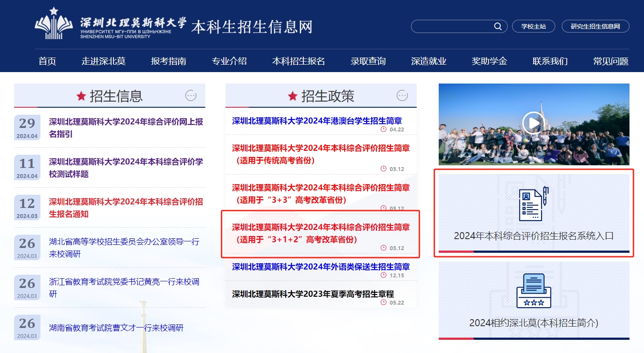Open 报考指南 menu
Screen dimensions: 644x353
(x=169, y=61)
